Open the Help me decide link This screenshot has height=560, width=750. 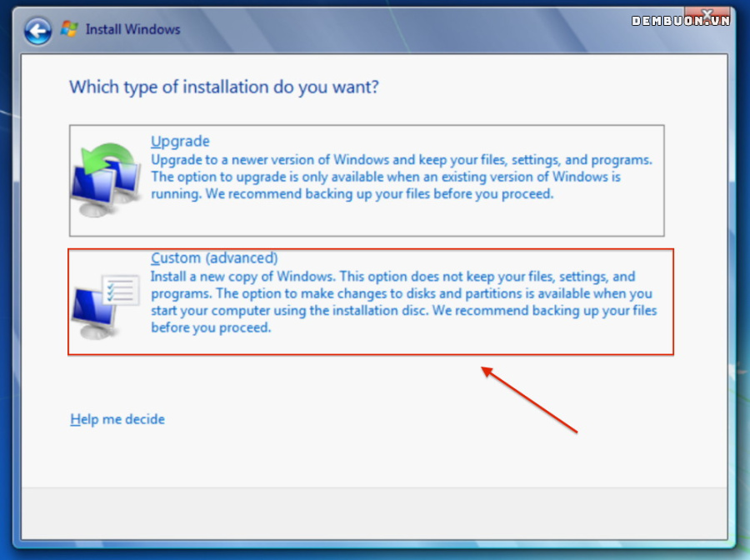(117, 419)
